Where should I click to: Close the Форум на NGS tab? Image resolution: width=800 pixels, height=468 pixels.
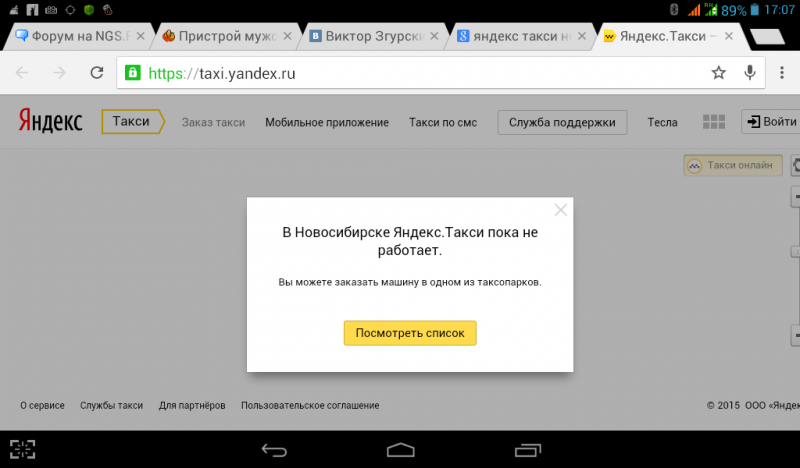point(141,36)
